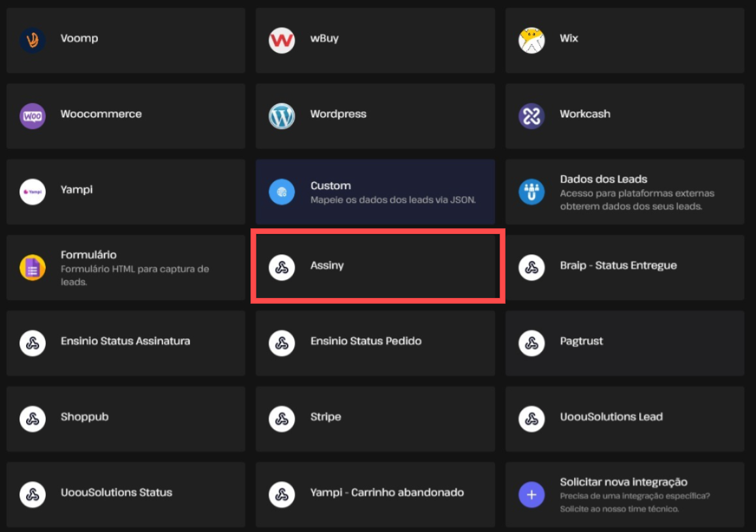Open the Workcash label
The image size is (756, 532).
point(585,113)
